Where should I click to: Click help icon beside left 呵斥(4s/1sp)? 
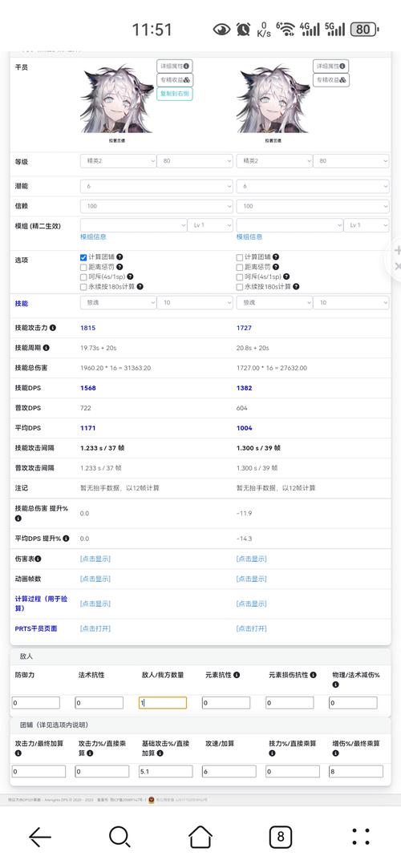pyautogui.click(x=130, y=277)
